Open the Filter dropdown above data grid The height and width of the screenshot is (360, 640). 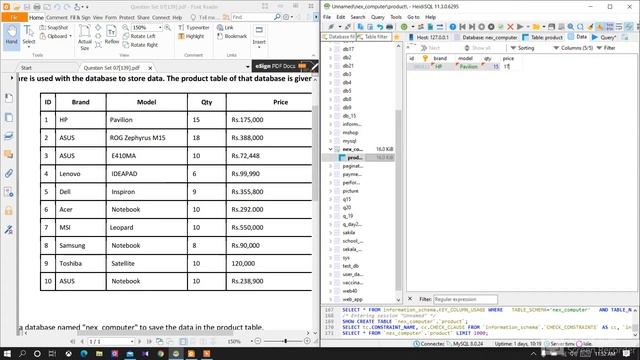click(x=606, y=48)
